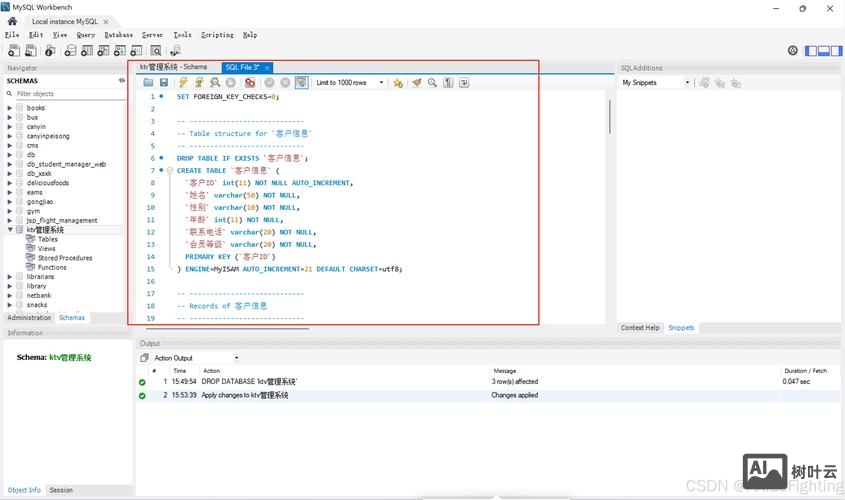Screen dimensions: 845x500
Task: Close the Local instance MySQL connection tab
Action: click(x=106, y=22)
